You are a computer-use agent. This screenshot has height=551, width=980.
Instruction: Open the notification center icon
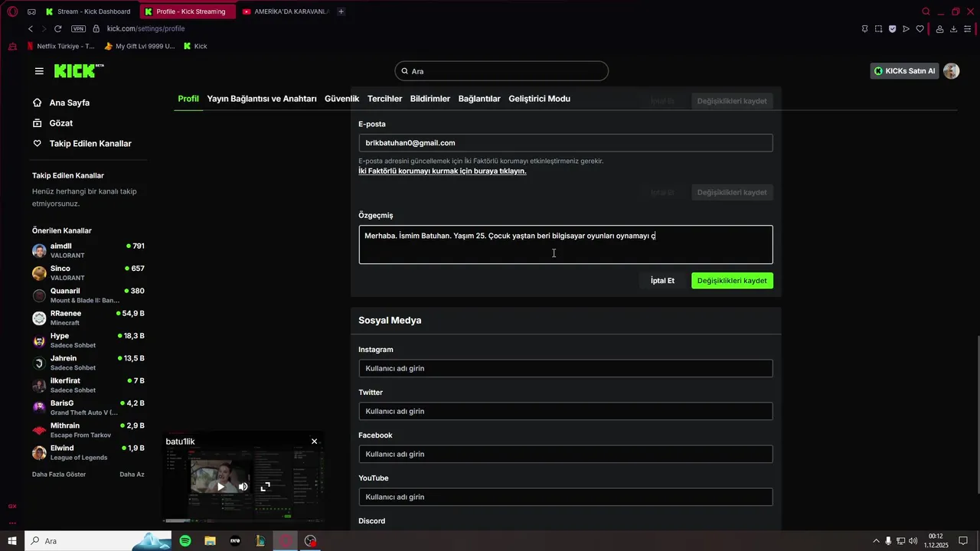964,541
